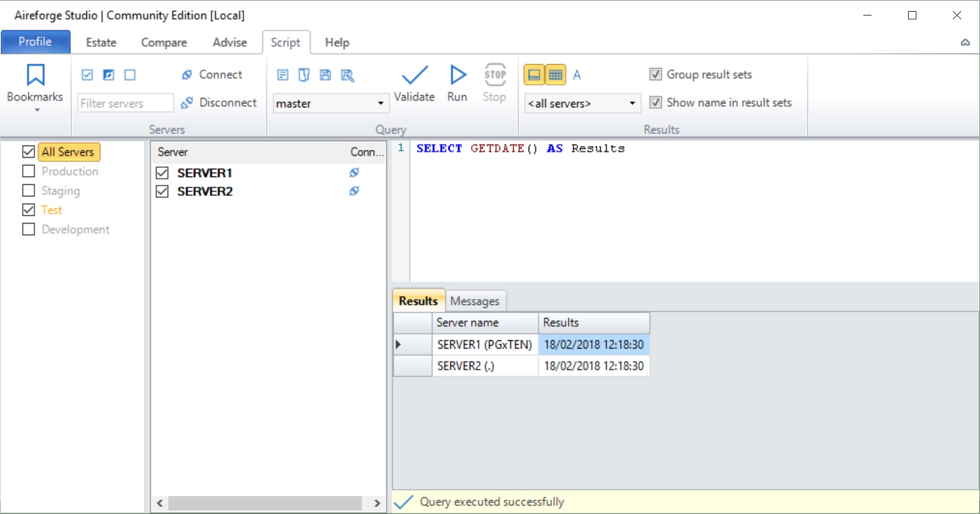
Task: Switch results to grid view icon
Action: (556, 74)
